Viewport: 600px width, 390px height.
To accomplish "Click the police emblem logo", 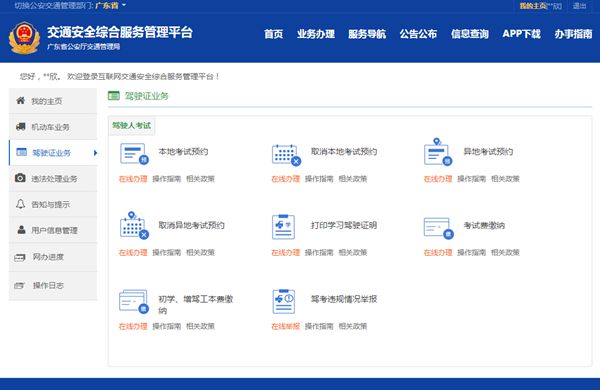I will click(x=24, y=38).
